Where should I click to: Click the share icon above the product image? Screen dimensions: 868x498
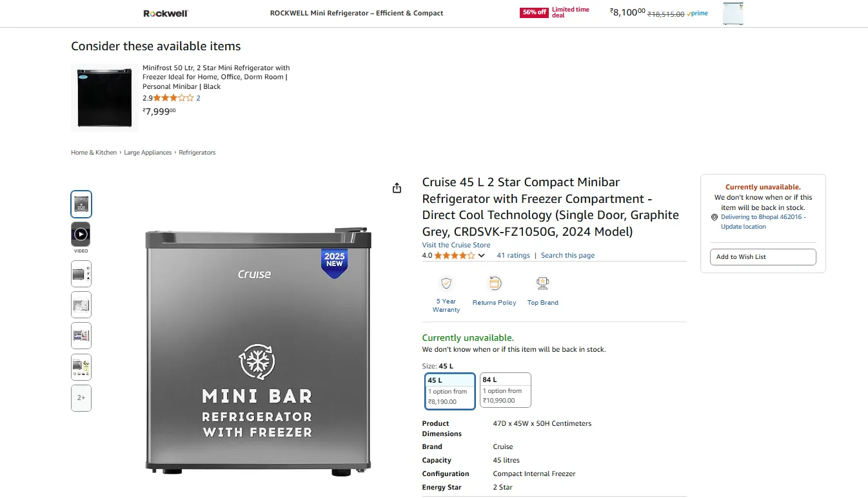click(x=397, y=188)
